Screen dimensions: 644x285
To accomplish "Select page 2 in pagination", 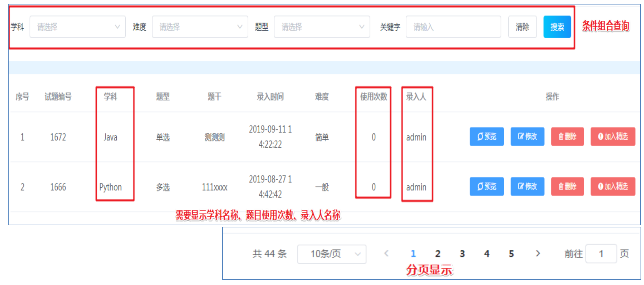I will coord(438,254).
